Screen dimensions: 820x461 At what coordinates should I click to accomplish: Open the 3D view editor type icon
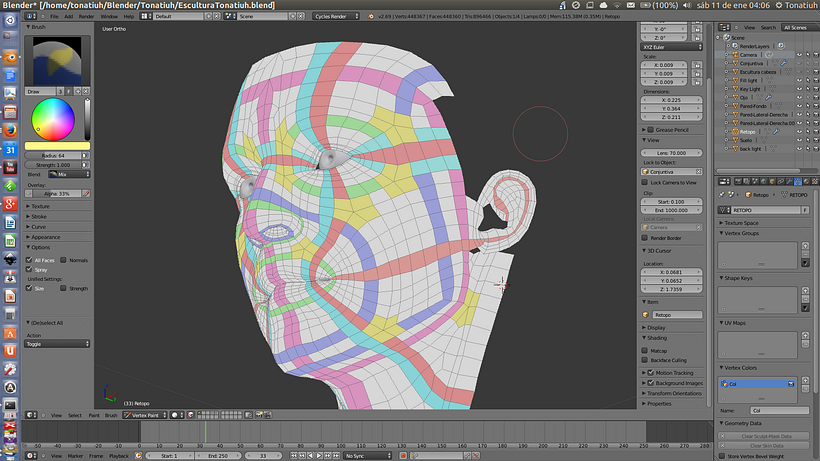31,415
